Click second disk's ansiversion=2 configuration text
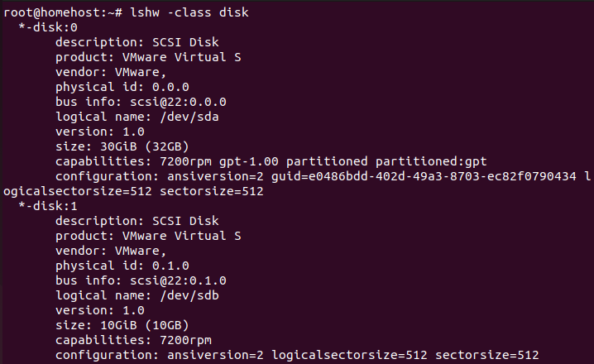The height and width of the screenshot is (364, 594). pyautogui.click(x=215, y=355)
